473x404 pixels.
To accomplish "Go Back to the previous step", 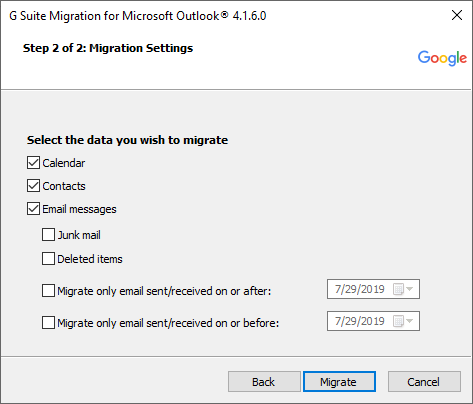I will (x=264, y=382).
